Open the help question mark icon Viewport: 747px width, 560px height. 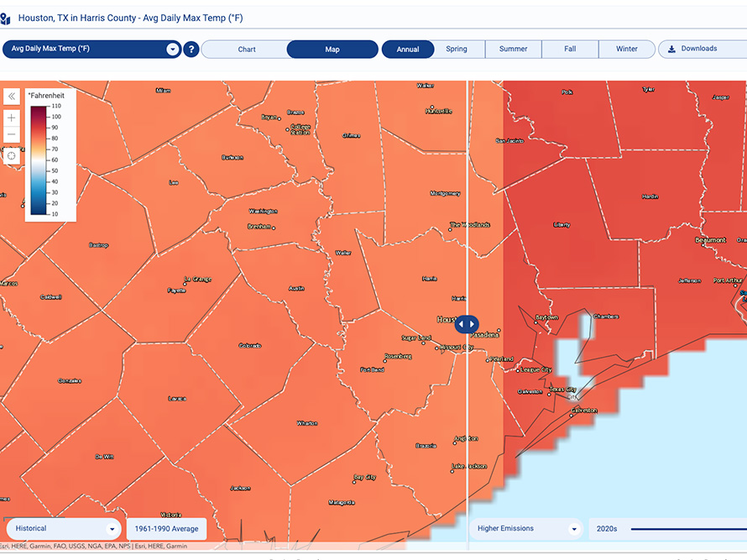(x=191, y=50)
